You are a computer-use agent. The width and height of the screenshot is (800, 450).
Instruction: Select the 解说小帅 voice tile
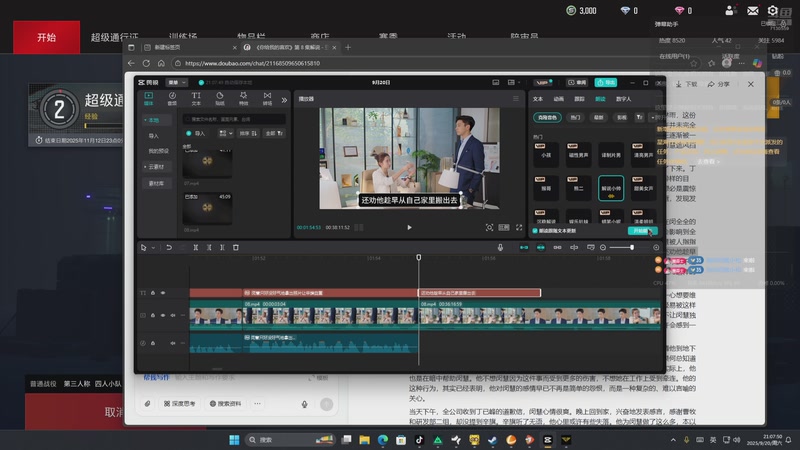pos(609,188)
